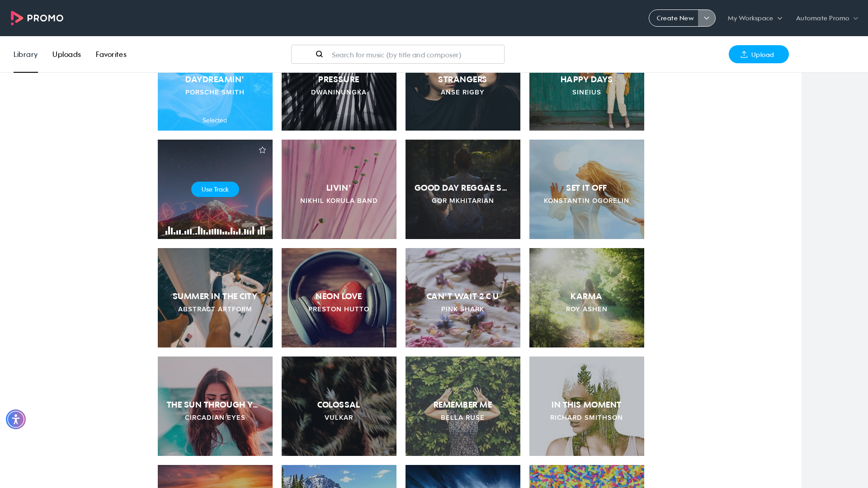Select the Pressure track by Dwaninungka
Viewport: 868px width, 488px height.
(x=339, y=102)
